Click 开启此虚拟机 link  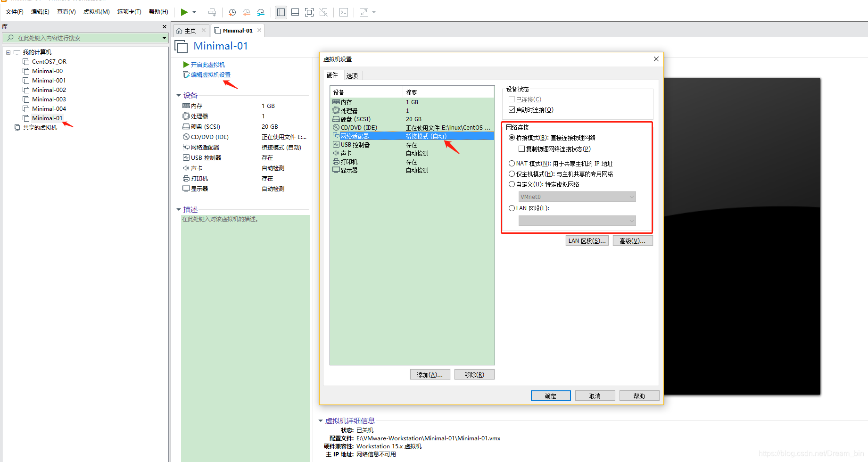coord(208,65)
